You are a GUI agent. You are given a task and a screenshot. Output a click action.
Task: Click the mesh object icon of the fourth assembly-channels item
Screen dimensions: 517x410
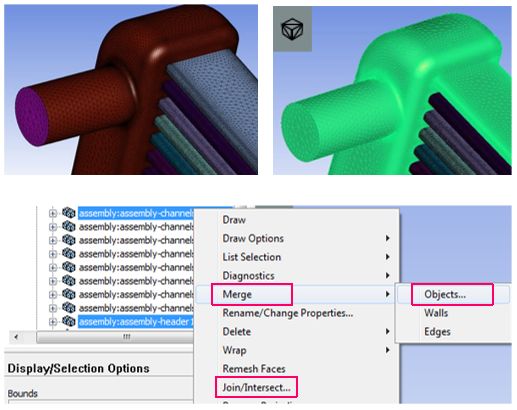click(x=69, y=254)
